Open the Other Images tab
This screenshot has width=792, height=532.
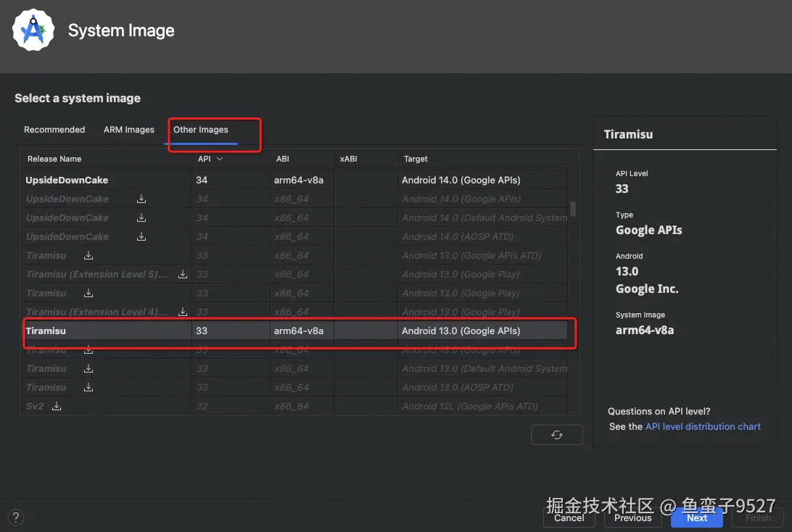point(201,130)
